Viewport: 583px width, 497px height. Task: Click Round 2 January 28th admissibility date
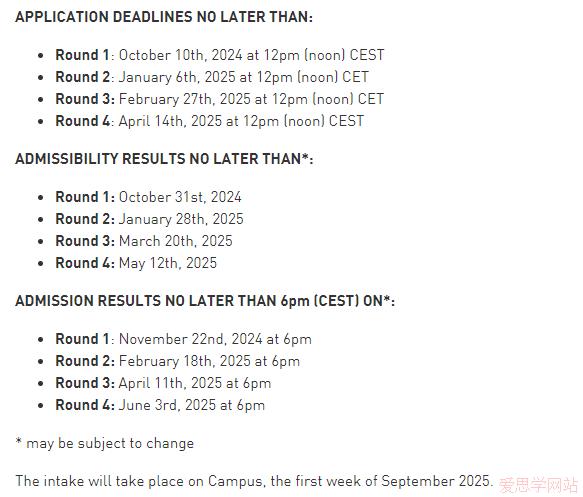click(149, 219)
